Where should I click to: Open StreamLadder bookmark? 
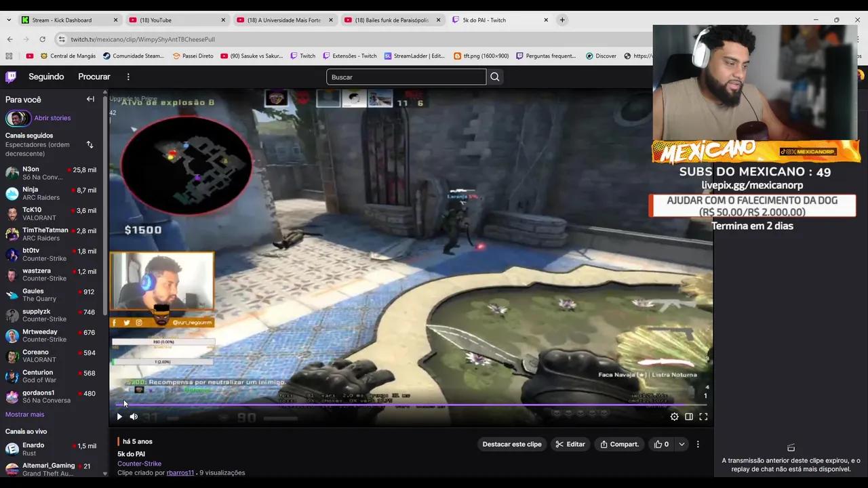pos(414,56)
